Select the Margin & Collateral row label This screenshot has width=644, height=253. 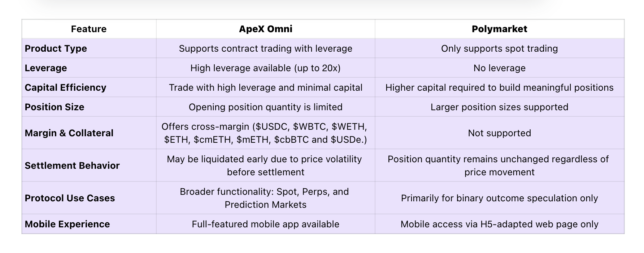69,133
